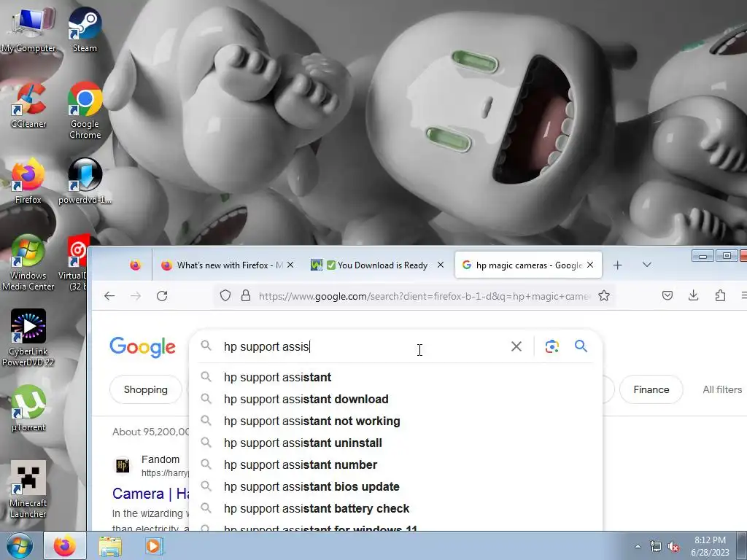This screenshot has height=560, width=747.
Task: Filter results by Shopping
Action: point(146,389)
